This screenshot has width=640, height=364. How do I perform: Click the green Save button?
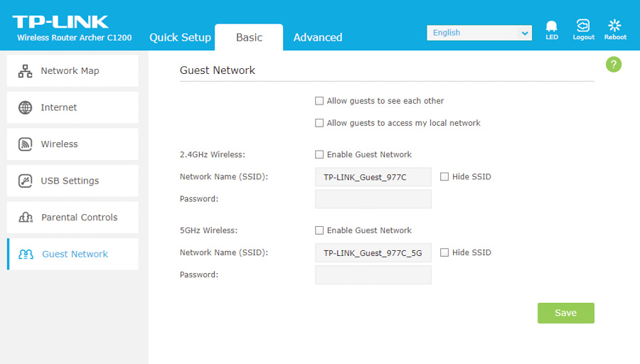point(566,313)
